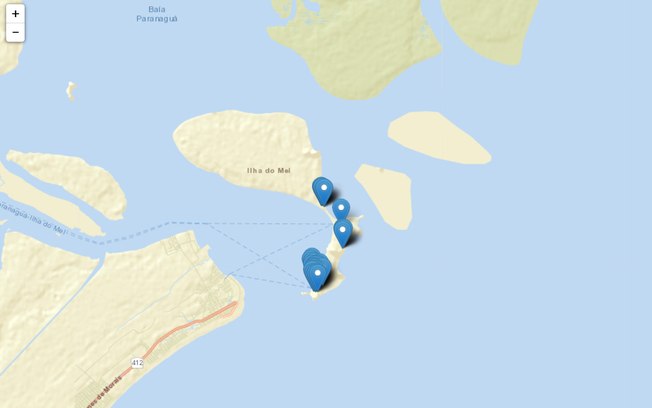Image resolution: width=652 pixels, height=408 pixels.
Task: Click the Ilha do Mel label
Action: (x=269, y=171)
